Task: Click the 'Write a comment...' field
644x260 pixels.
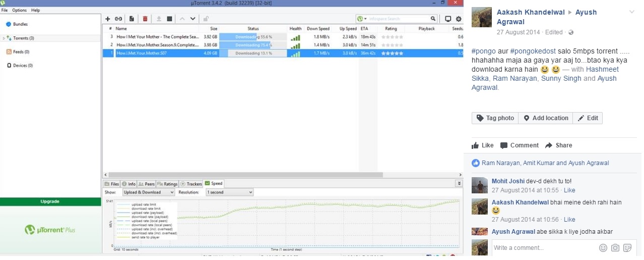Action: click(x=544, y=248)
